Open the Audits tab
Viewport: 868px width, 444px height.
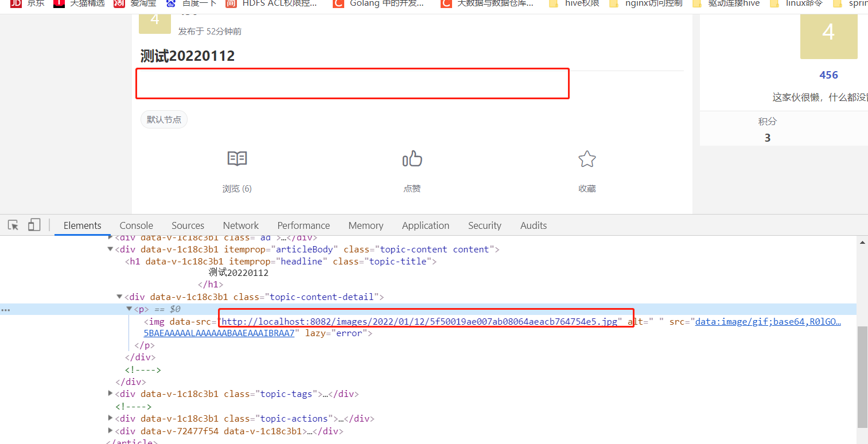pyautogui.click(x=534, y=225)
